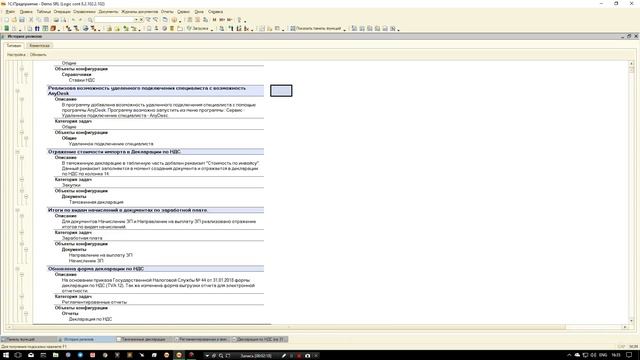Click the Обновить button

(38, 54)
